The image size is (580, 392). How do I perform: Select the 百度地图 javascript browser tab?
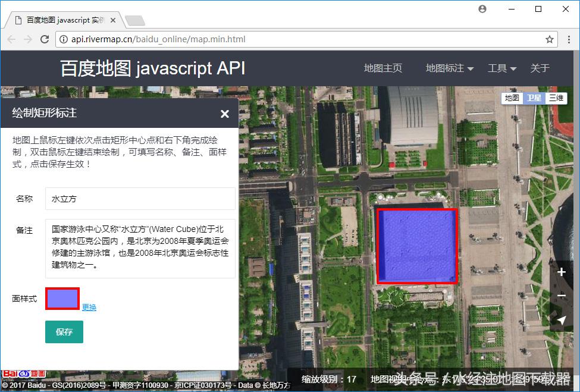coord(62,19)
